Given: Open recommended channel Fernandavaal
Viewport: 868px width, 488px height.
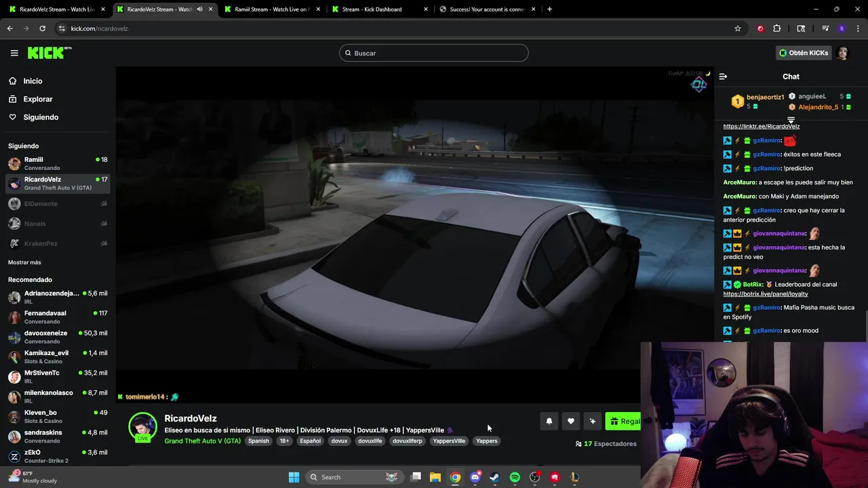Looking at the screenshot, I should coord(58,317).
